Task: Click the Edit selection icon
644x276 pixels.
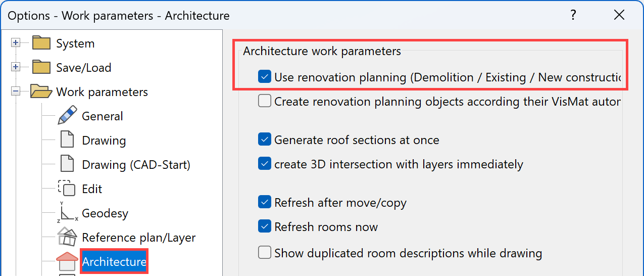Action: (67, 189)
